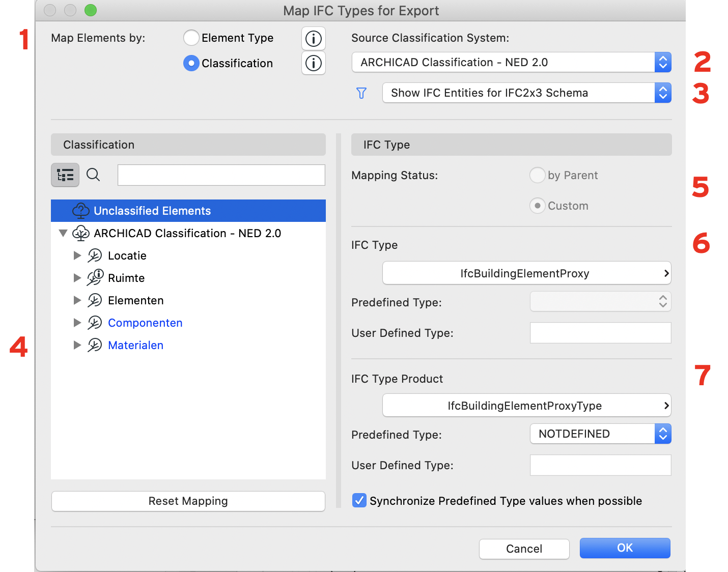Select the Materialen classification item
The height and width of the screenshot is (572, 728).
135,345
